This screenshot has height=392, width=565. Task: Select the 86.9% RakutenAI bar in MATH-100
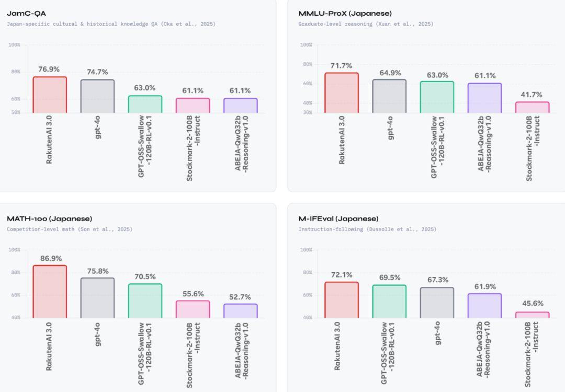(x=50, y=292)
